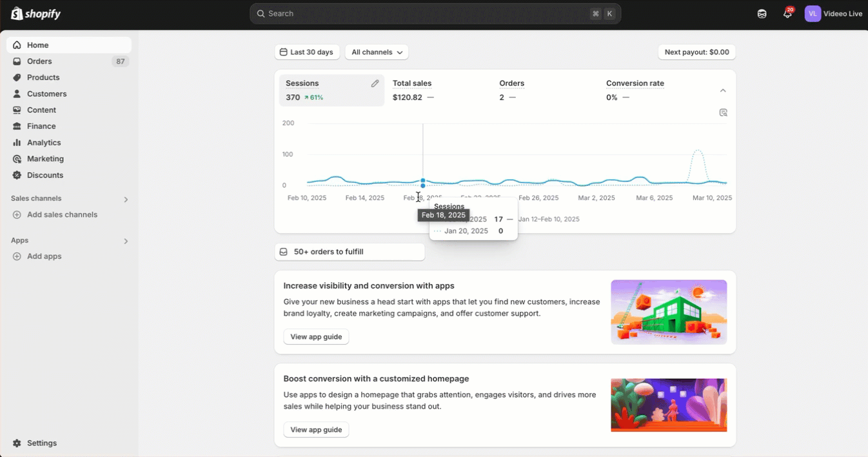The height and width of the screenshot is (457, 868).
Task: Click the plus icon beside Add sales channels
Action: pos(17,214)
